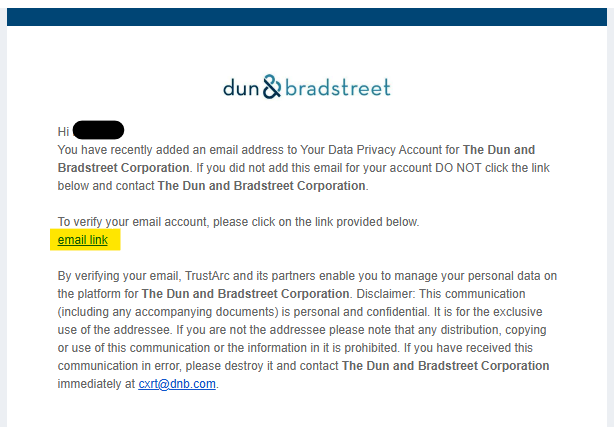Image resolution: width=614 pixels, height=436 pixels.
Task: Click the "By verifying your email" text
Action: coord(123,276)
